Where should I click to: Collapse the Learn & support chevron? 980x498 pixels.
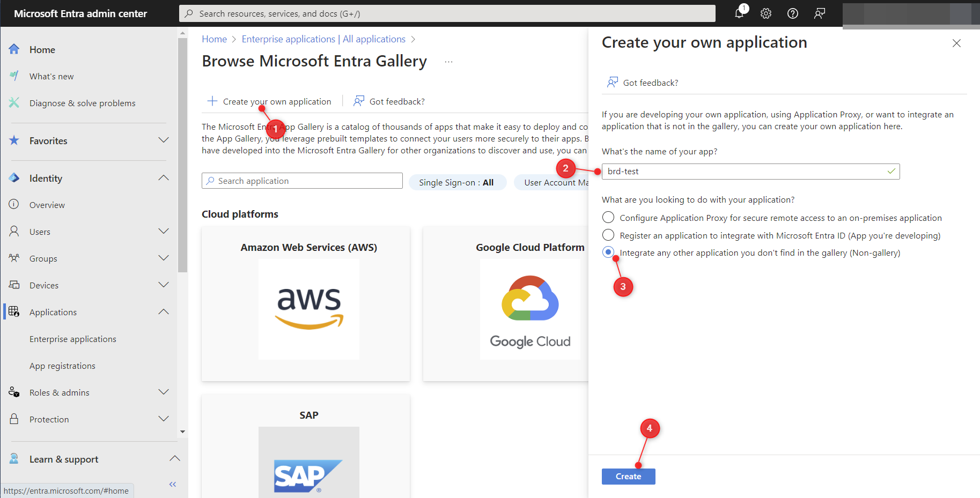coord(174,458)
